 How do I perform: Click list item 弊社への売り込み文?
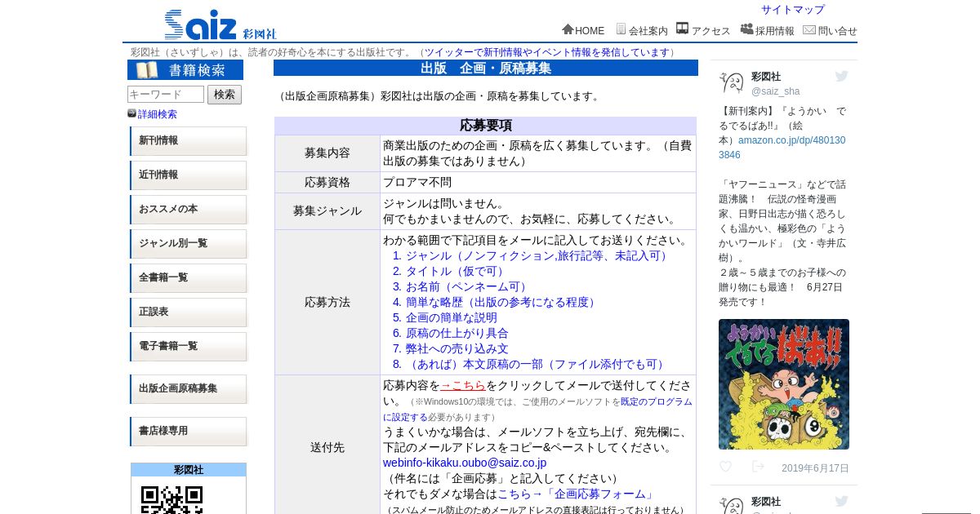click(457, 348)
